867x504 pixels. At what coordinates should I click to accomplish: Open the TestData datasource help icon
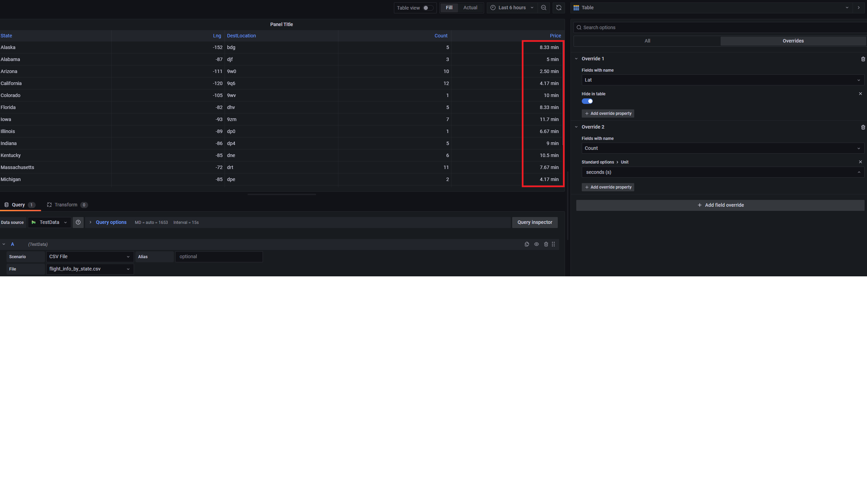(x=78, y=222)
